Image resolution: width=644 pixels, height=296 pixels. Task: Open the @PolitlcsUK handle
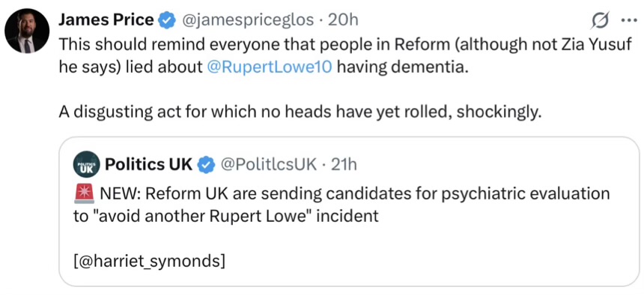click(x=269, y=164)
